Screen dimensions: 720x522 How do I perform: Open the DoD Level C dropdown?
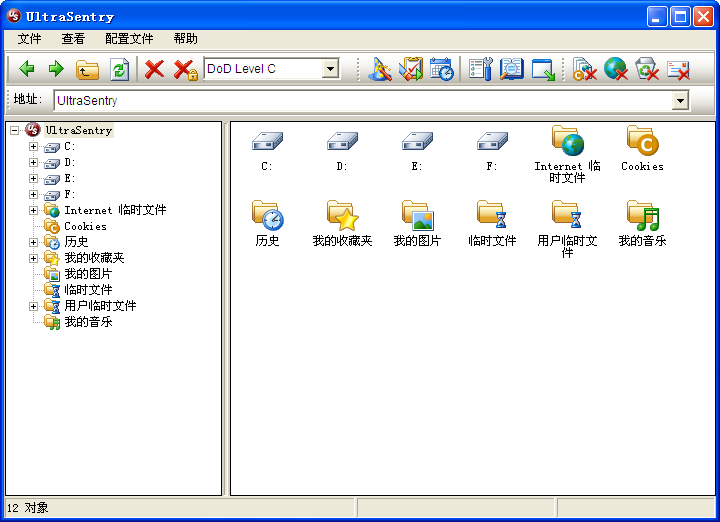tap(330, 69)
